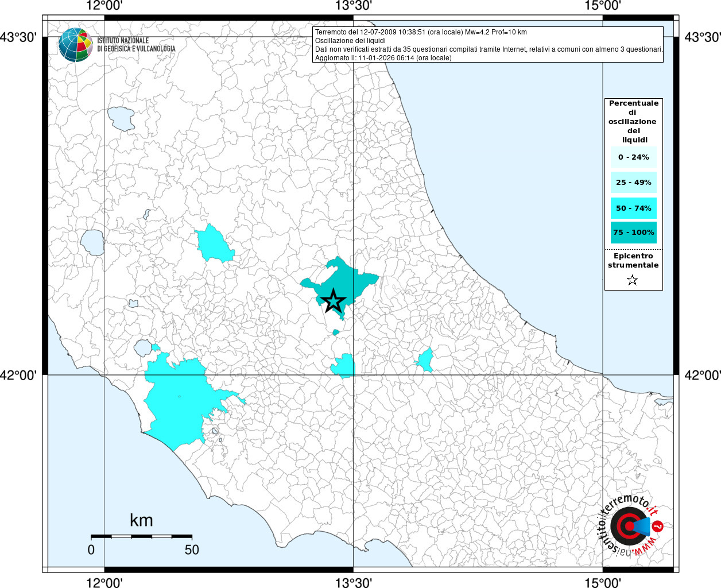This screenshot has height=588, width=721.
Task: Click 'ISTITUTO NAZIONALE DI GEOFISICA E VULCANOLOGIA' text
Action: (136, 45)
